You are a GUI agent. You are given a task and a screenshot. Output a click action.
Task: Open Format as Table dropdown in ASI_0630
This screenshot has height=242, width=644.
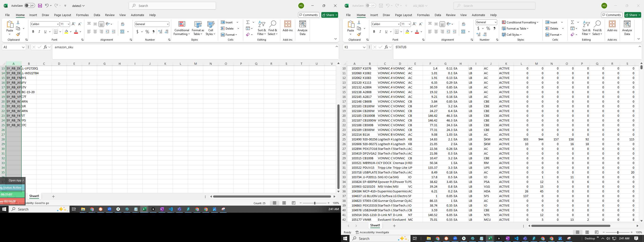[515, 28]
